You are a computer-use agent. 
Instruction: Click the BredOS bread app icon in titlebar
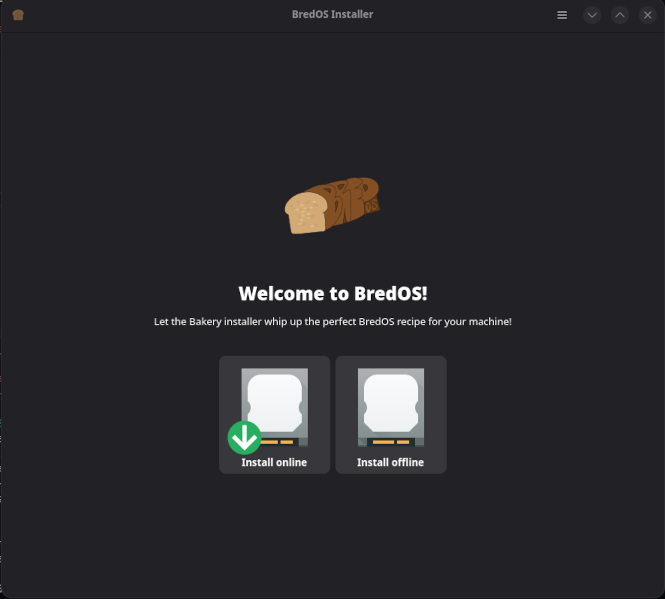click(x=18, y=15)
